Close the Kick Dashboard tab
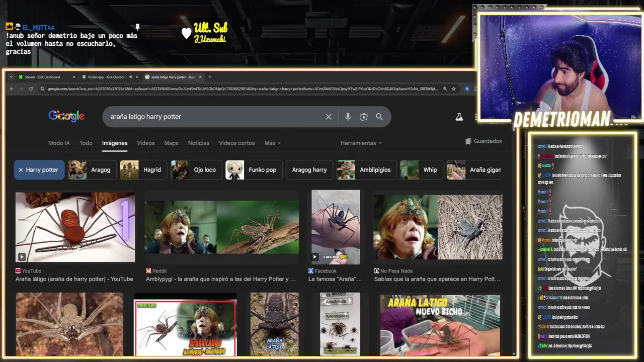Screen dimensions: 644x362 [x=74, y=77]
